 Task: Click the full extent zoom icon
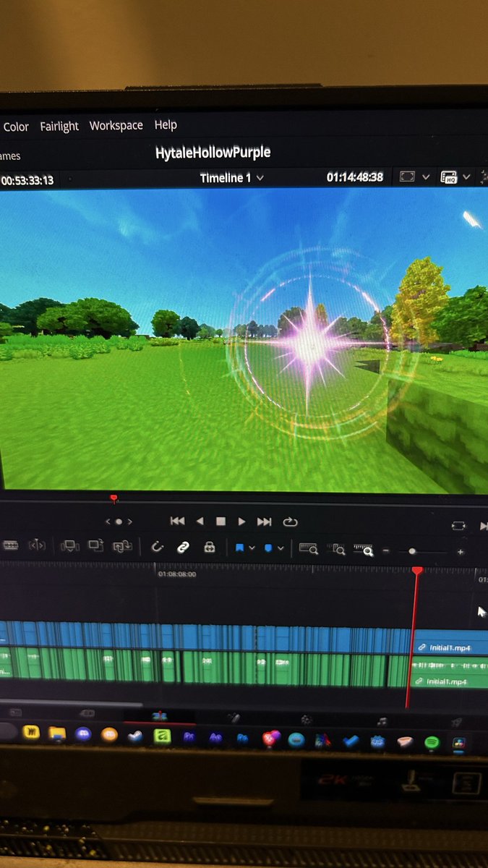click(x=309, y=550)
